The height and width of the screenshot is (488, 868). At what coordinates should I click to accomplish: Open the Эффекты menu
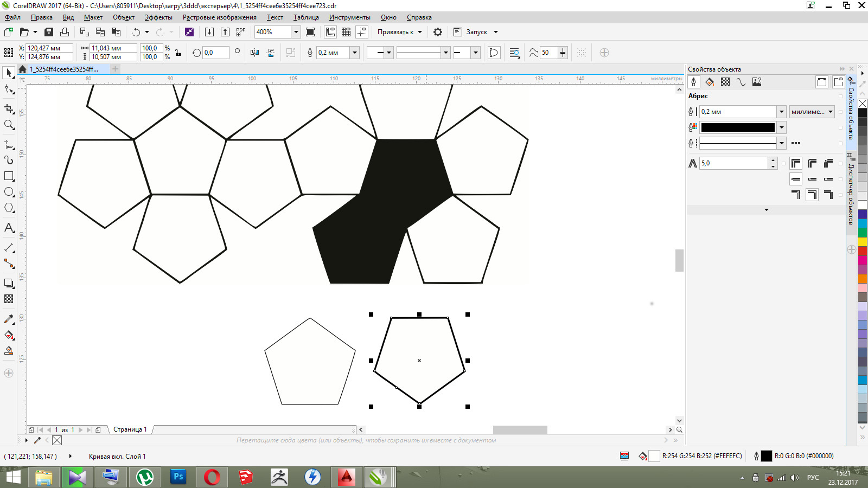pyautogui.click(x=158, y=17)
